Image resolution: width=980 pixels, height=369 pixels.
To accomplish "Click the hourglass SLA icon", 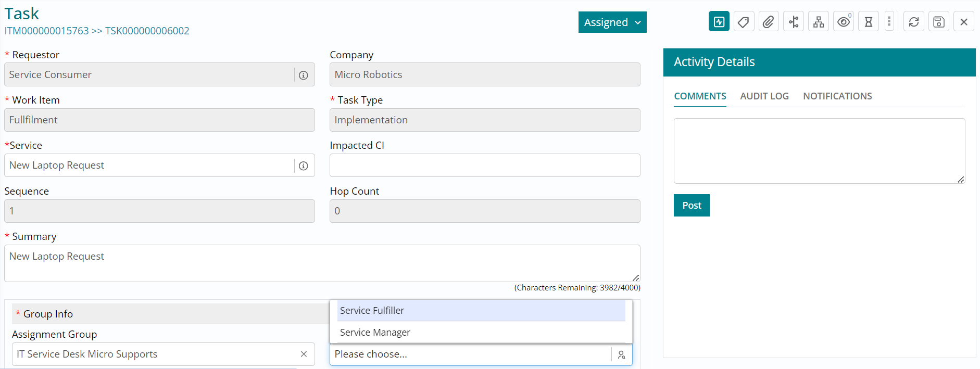I will pos(869,22).
